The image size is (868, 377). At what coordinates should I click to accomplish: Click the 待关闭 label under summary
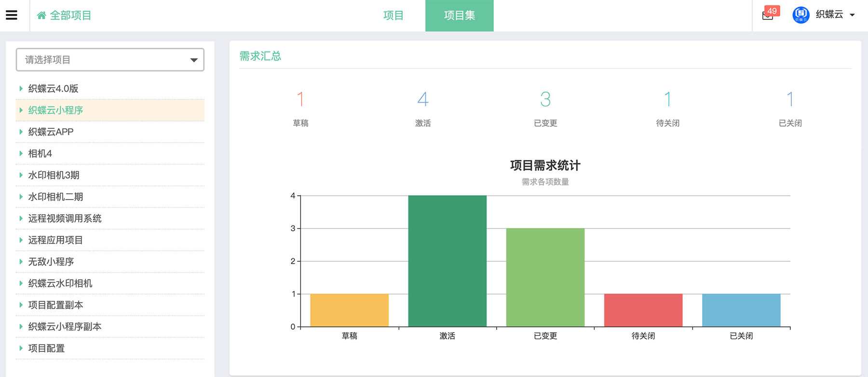668,123
